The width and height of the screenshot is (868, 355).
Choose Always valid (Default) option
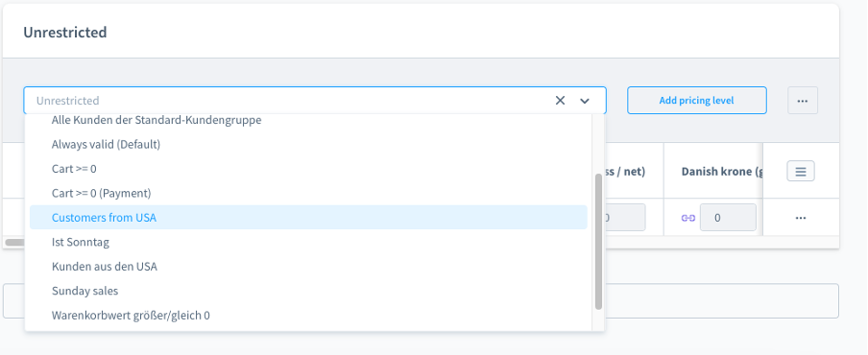point(308,144)
